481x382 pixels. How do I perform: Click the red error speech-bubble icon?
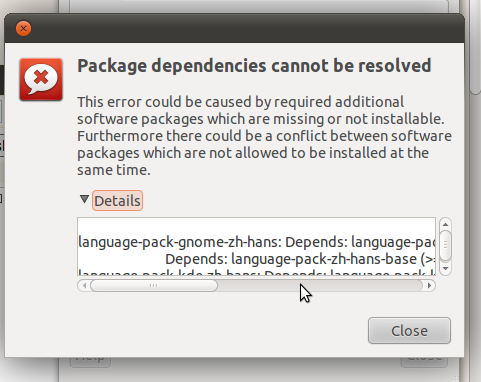point(41,79)
